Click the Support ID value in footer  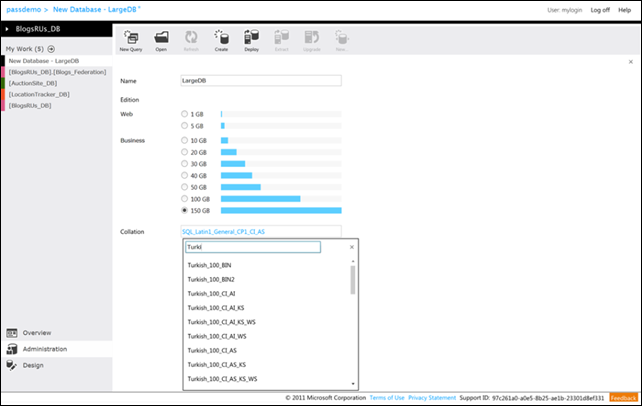coord(548,398)
